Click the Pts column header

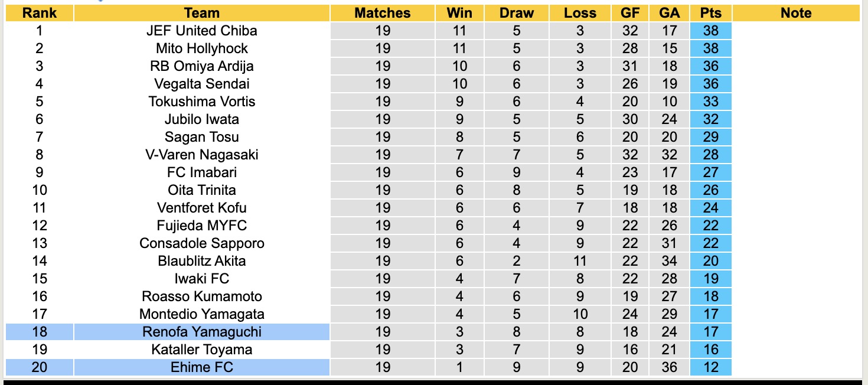pyautogui.click(x=710, y=13)
